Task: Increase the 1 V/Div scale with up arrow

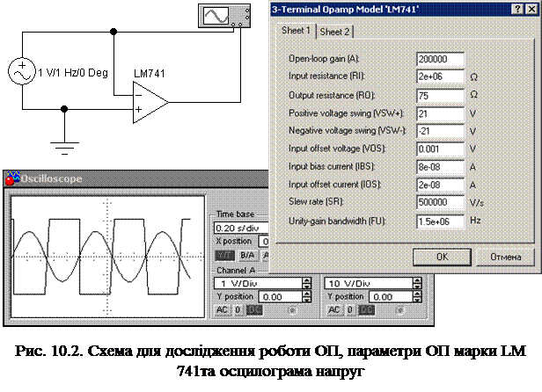Action: point(306,280)
